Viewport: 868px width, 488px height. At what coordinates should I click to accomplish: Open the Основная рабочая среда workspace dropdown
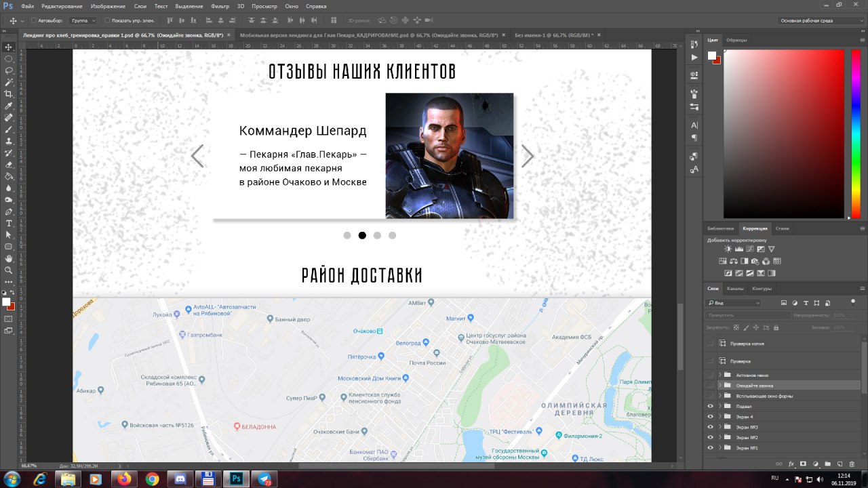pos(821,20)
